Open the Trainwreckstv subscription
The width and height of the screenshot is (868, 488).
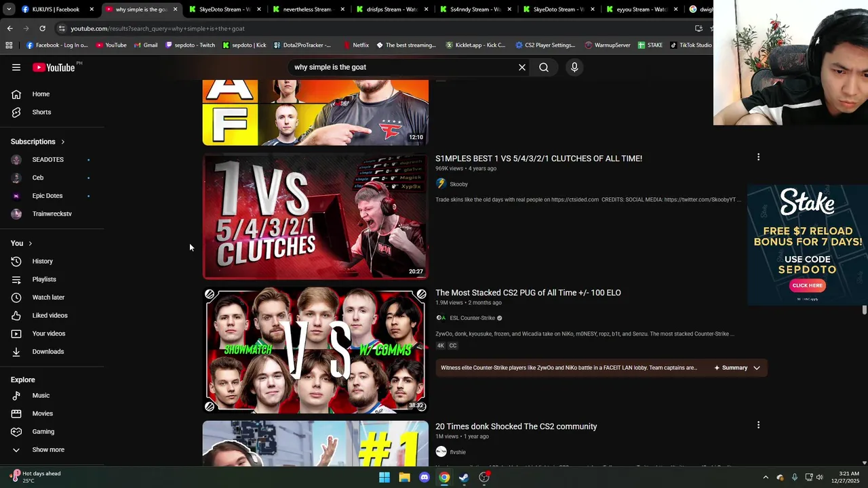point(52,214)
